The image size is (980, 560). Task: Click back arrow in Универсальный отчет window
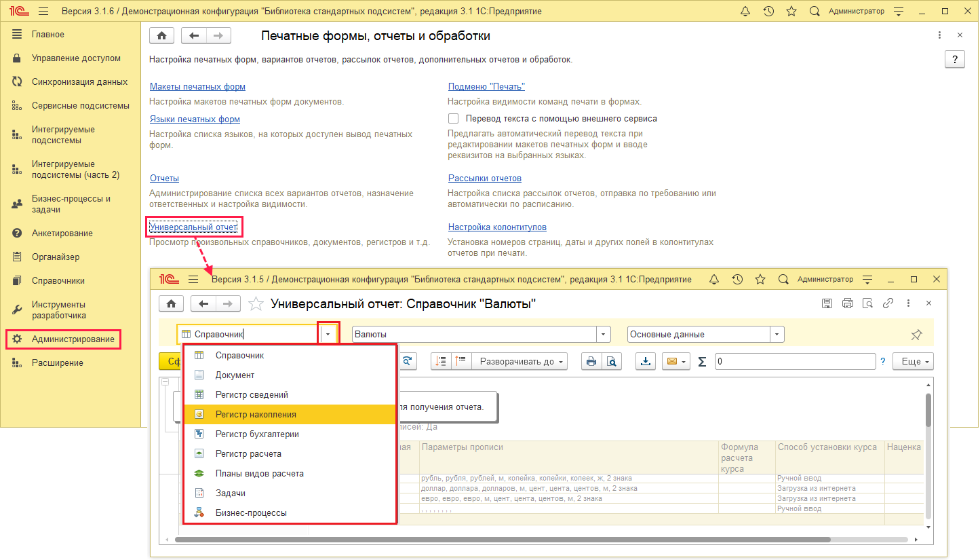203,304
